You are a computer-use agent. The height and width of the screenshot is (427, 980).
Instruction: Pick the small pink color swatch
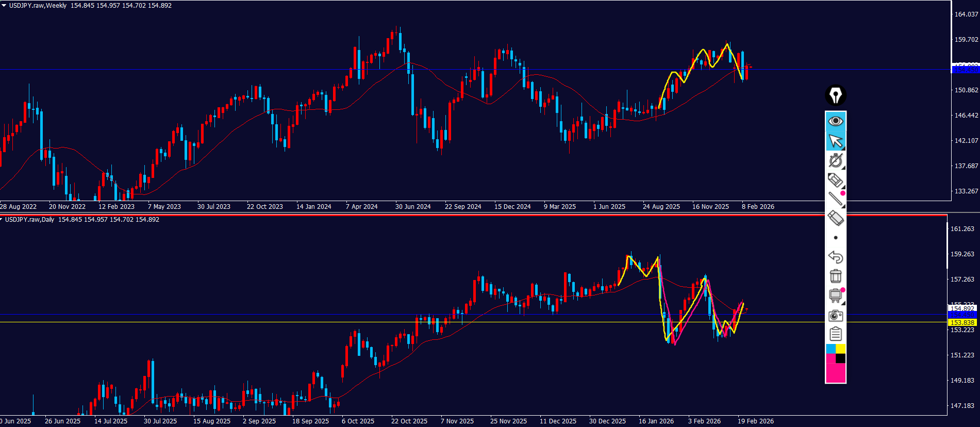830,358
